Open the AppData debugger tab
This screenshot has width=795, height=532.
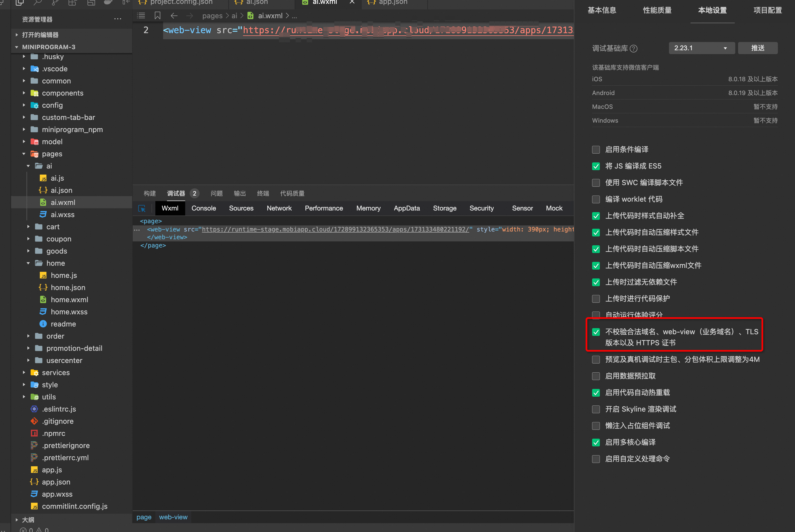(407, 208)
